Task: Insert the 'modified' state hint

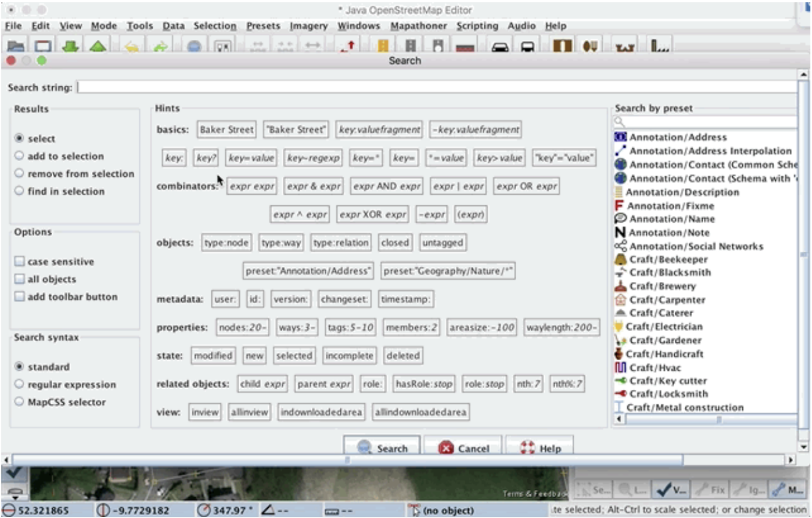Action: (213, 355)
